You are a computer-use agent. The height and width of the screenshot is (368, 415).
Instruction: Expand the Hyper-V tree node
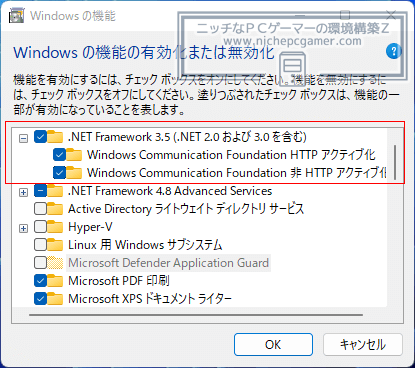point(23,228)
